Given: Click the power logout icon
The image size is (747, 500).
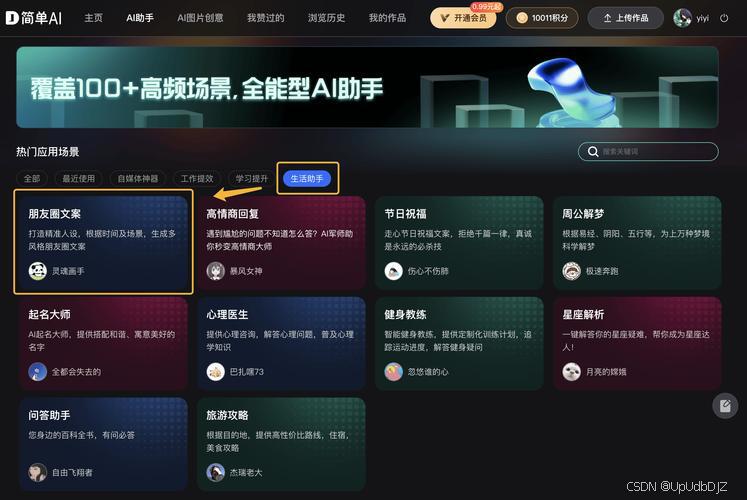Looking at the screenshot, I should [724, 18].
